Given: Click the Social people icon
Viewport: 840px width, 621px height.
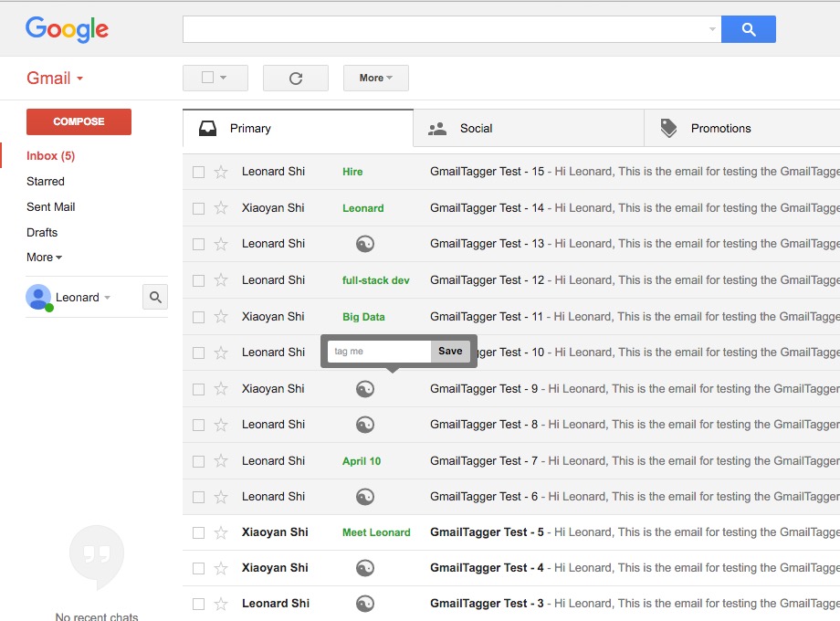Looking at the screenshot, I should tap(437, 129).
